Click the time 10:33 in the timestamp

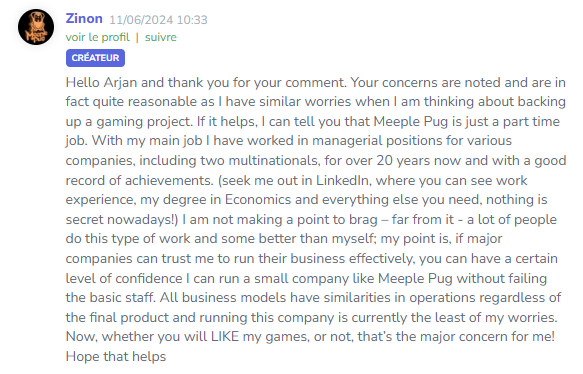192,20
